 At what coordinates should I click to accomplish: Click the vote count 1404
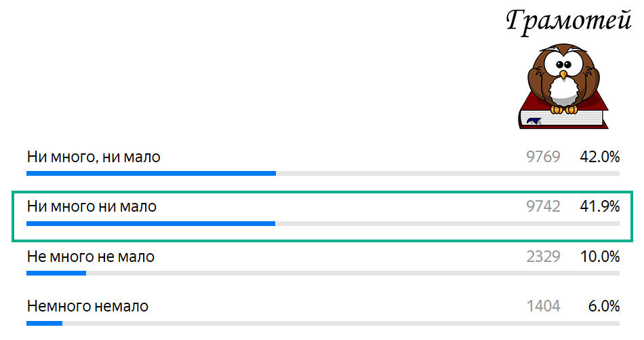click(544, 306)
